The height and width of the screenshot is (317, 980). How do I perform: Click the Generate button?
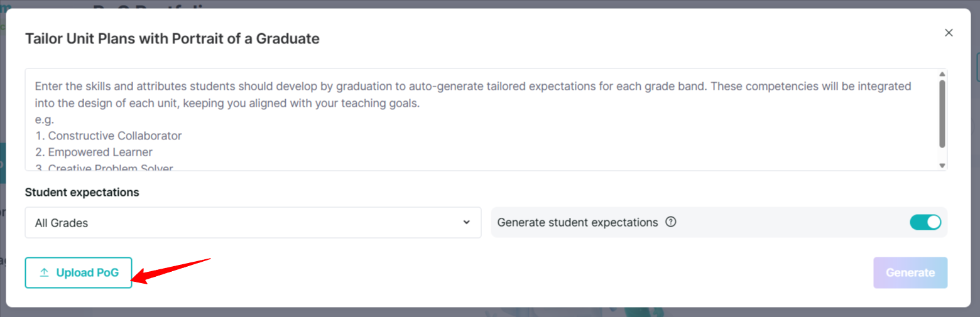point(910,273)
